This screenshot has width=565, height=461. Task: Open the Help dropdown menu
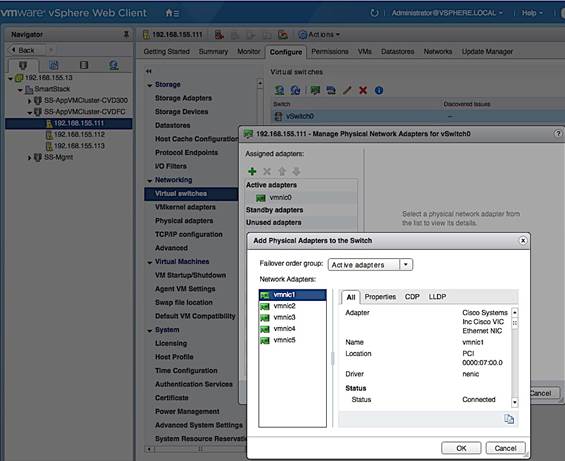tap(532, 13)
